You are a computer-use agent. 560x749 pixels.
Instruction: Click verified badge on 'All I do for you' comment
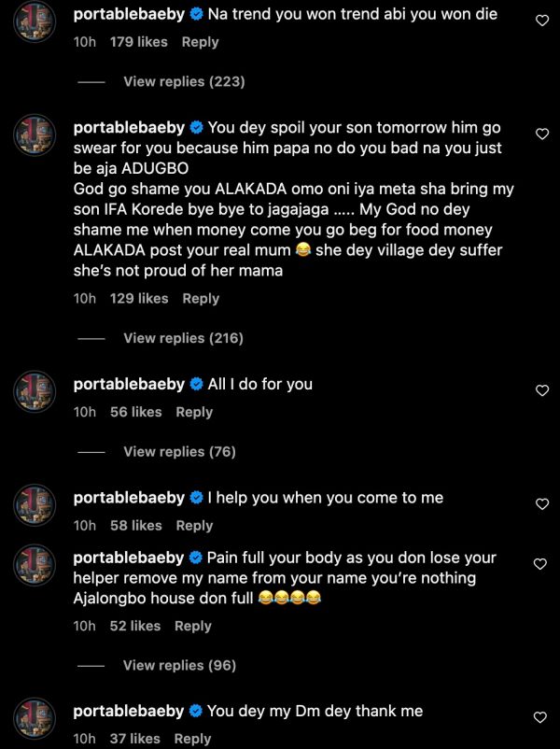[196, 385]
